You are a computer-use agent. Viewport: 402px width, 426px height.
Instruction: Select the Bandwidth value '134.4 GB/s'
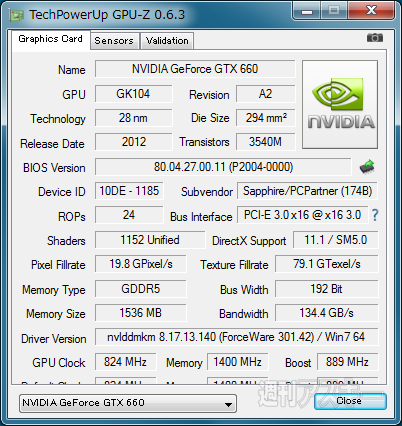[327, 313]
